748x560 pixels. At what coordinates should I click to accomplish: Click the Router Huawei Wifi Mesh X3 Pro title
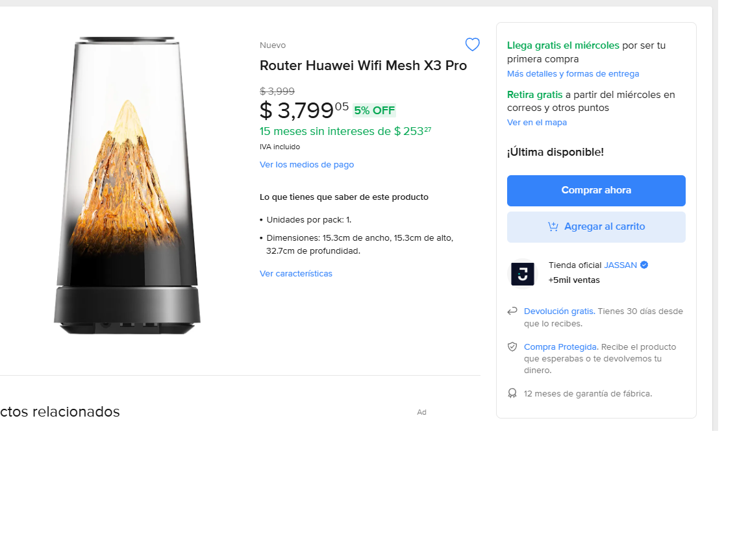coord(363,66)
